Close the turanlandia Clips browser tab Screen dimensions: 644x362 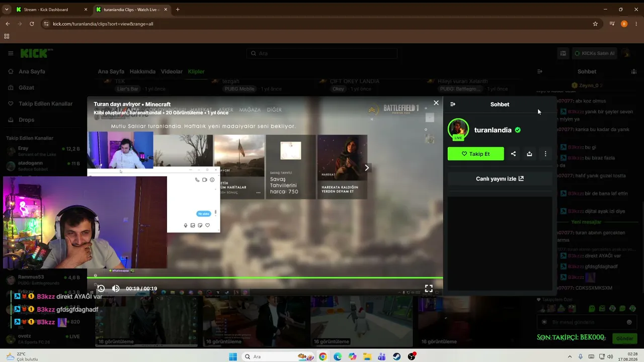tap(167, 10)
